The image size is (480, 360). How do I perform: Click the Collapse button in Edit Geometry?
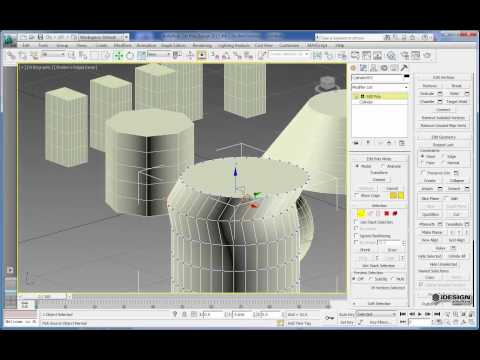tap(456, 180)
